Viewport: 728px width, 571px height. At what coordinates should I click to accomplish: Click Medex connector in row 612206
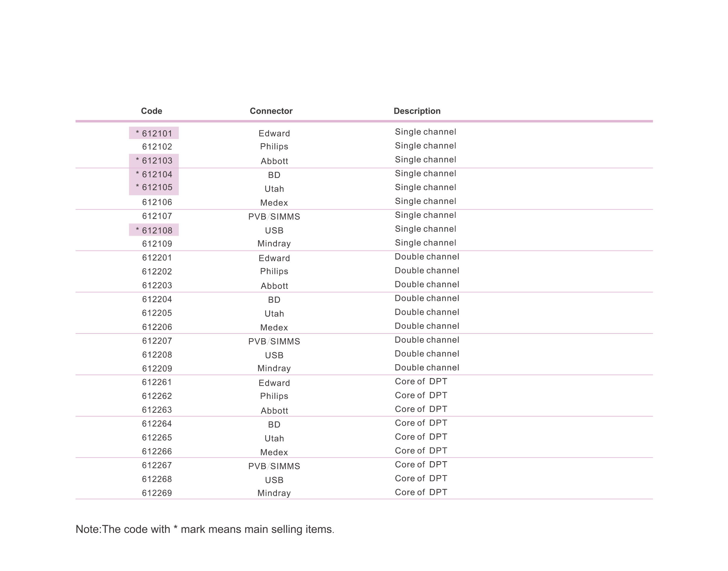pos(274,328)
